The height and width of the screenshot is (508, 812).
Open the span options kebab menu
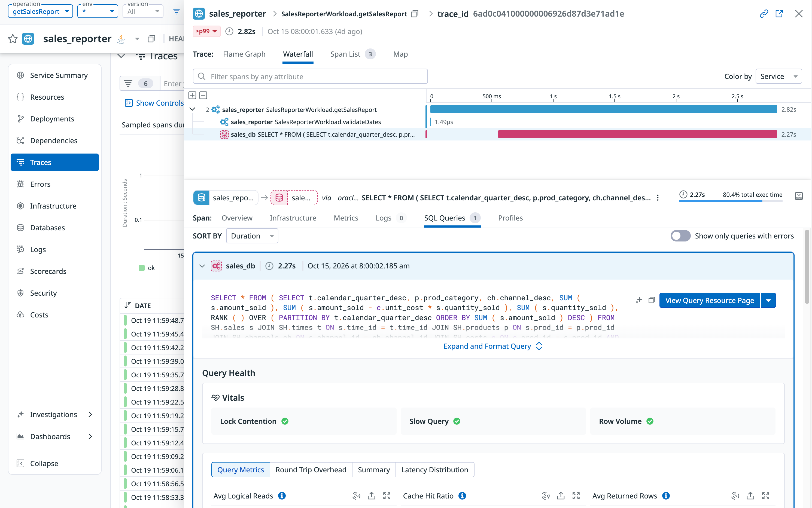pos(658,198)
